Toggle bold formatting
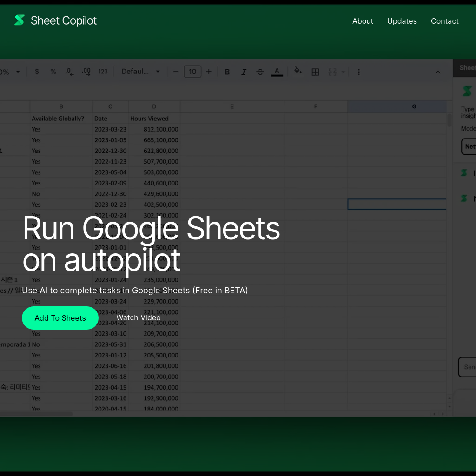This screenshot has width=476, height=476. 227,72
